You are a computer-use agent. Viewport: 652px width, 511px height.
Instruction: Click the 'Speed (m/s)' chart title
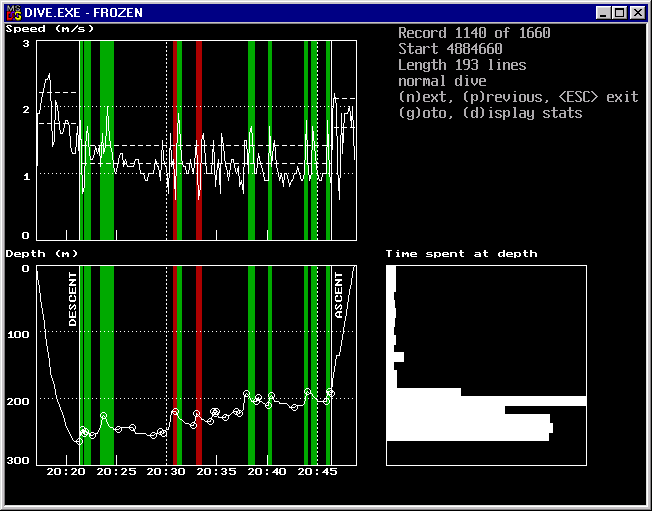pyautogui.click(x=49, y=29)
